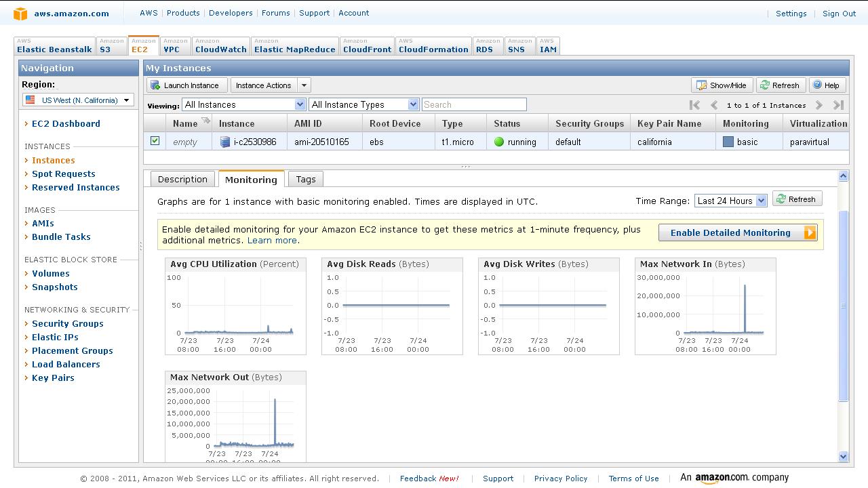Open the Tags tab
Image resolution: width=868 pixels, height=488 pixels.
pos(306,179)
